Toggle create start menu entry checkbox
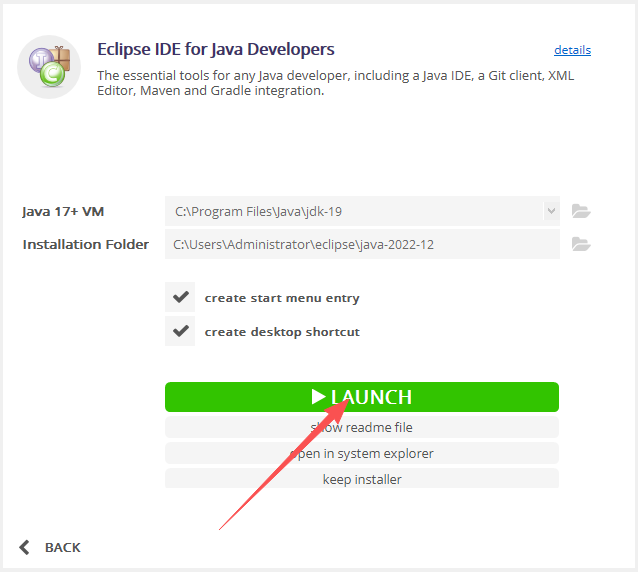Image resolution: width=638 pixels, height=572 pixels. click(180, 297)
